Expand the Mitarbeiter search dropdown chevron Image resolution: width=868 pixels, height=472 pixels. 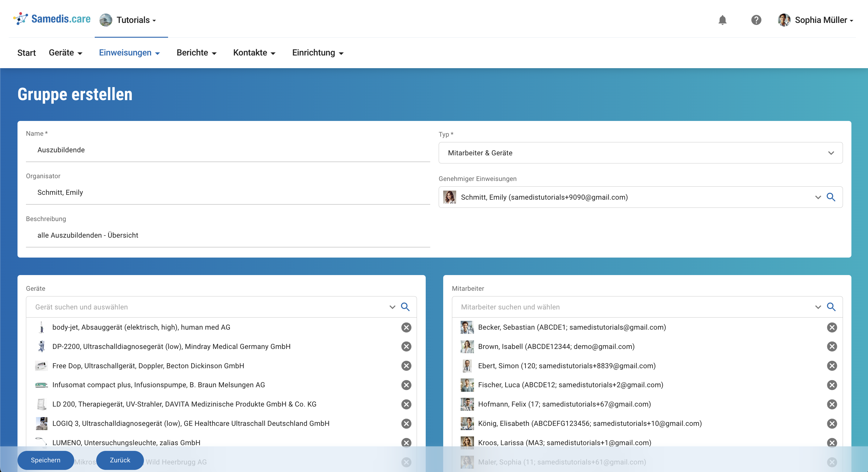(x=818, y=307)
